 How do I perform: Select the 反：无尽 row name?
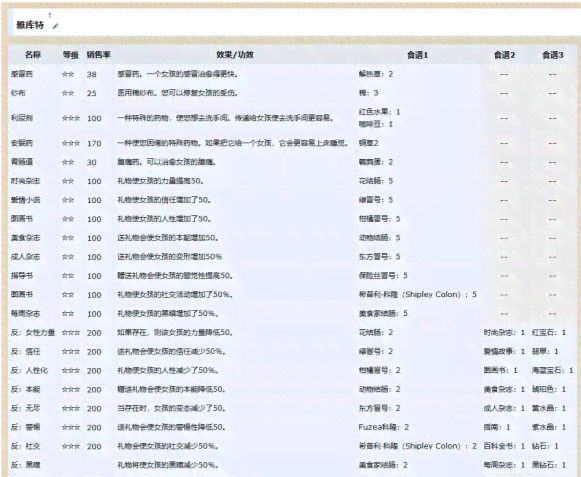25,408
